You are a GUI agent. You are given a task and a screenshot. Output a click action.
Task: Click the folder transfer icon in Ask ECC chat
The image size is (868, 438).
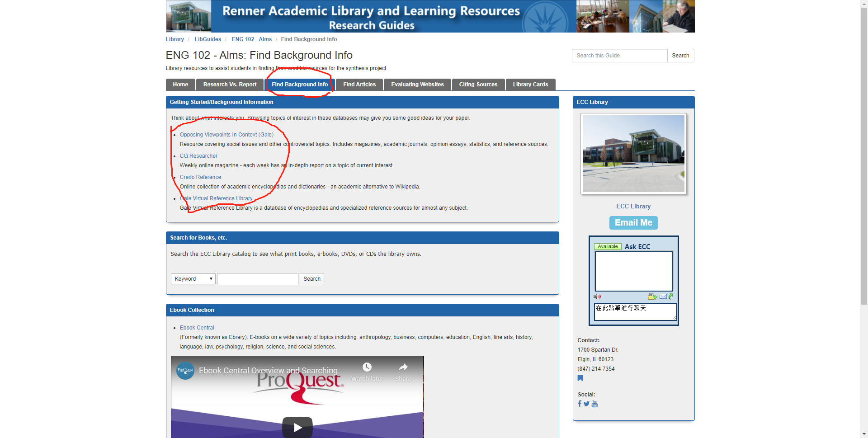(x=652, y=297)
